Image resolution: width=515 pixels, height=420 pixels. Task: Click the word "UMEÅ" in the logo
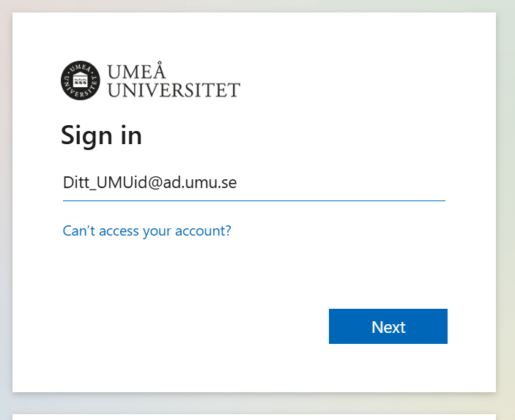point(136,72)
